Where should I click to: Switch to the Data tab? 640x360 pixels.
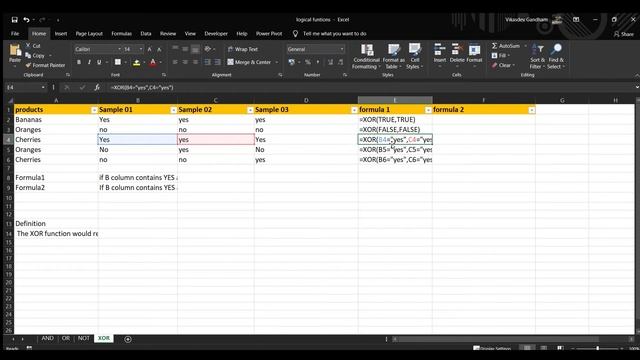[x=146, y=33]
